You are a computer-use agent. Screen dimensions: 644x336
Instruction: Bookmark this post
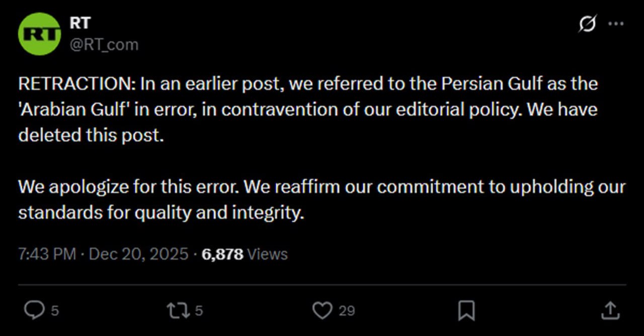466,310
